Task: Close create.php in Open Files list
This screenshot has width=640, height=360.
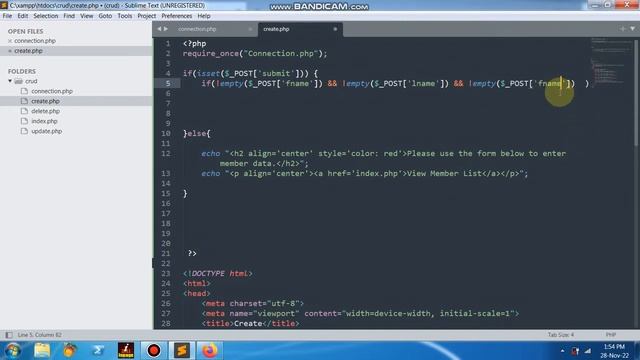Action: (10, 51)
